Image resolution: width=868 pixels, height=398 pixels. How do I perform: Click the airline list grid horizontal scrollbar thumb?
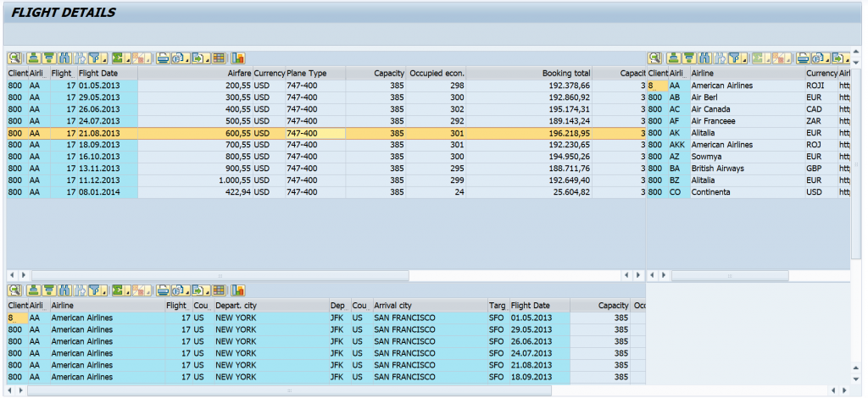pos(730,274)
